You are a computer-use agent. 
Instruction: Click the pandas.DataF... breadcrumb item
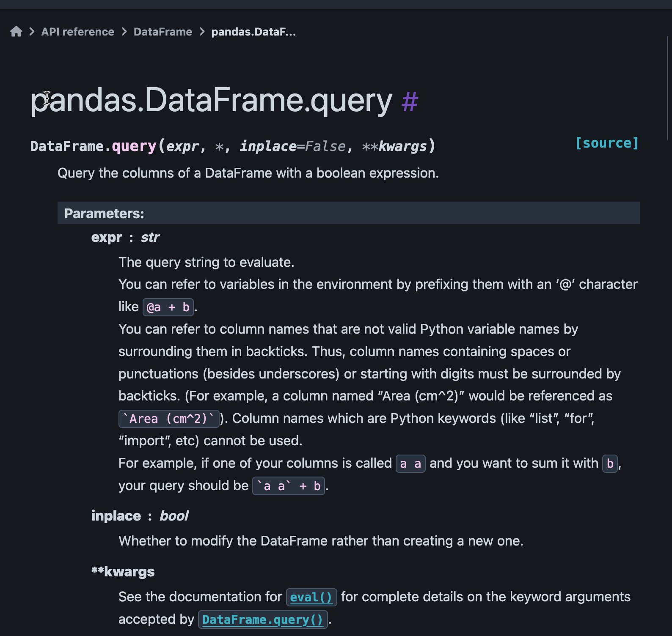253,32
